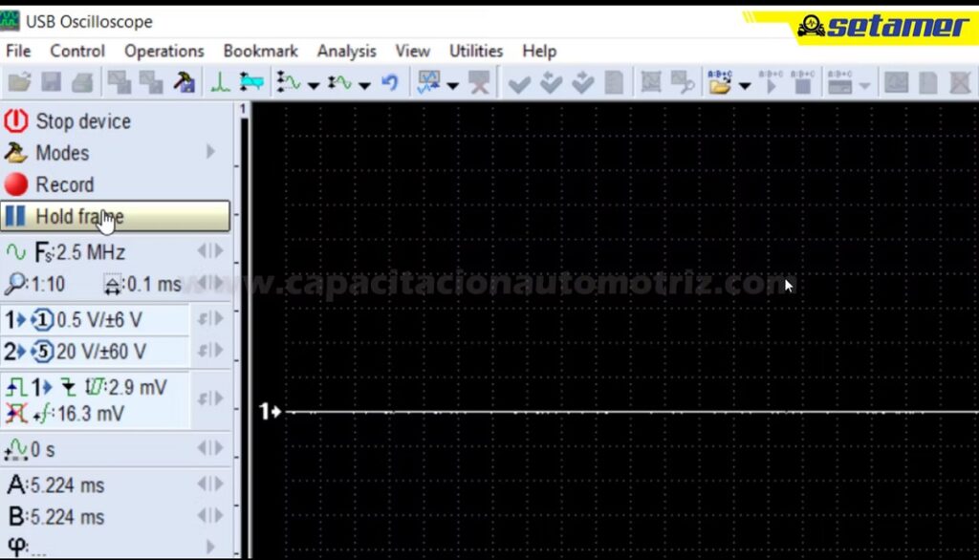Click the green single-pulse icon in toolbar

tap(221, 83)
